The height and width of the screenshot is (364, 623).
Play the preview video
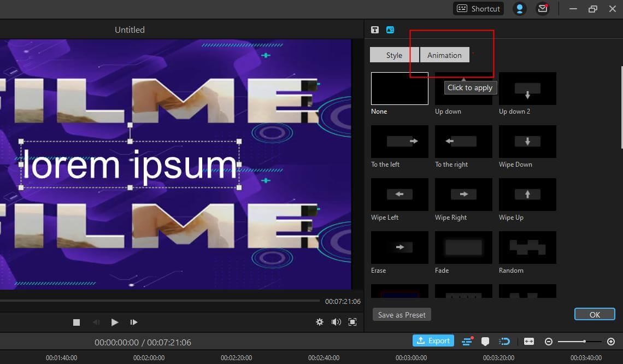(114, 322)
